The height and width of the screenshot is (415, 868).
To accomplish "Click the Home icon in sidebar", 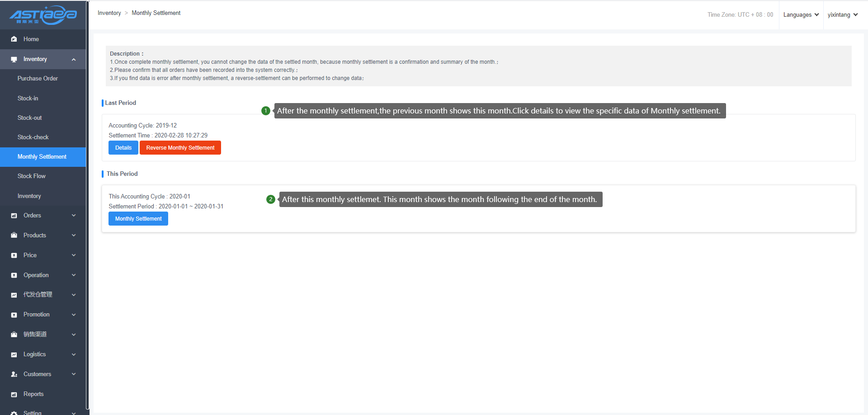I will coord(14,39).
